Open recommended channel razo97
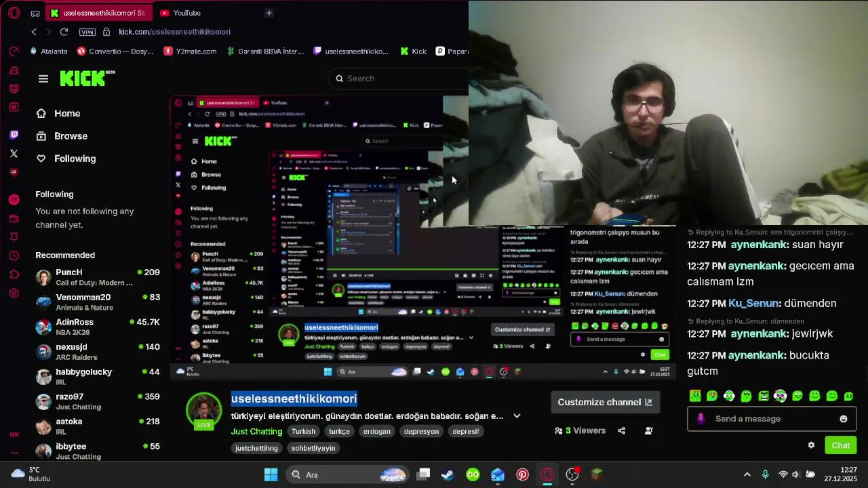Image resolution: width=868 pixels, height=488 pixels. point(98,401)
